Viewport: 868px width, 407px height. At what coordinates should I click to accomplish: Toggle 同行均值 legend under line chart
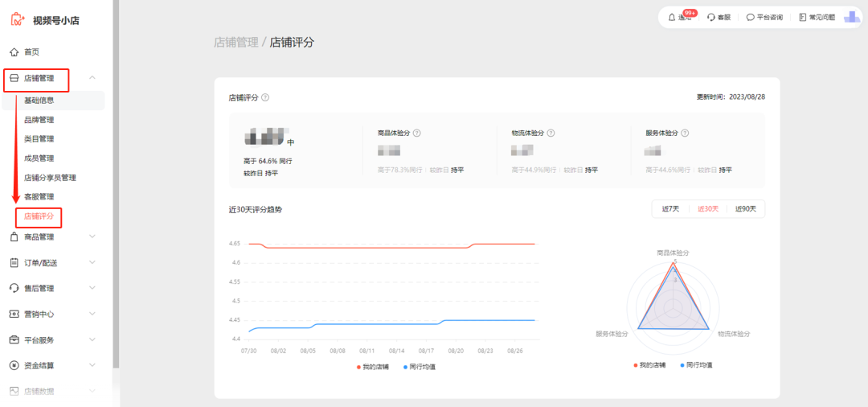tap(419, 367)
